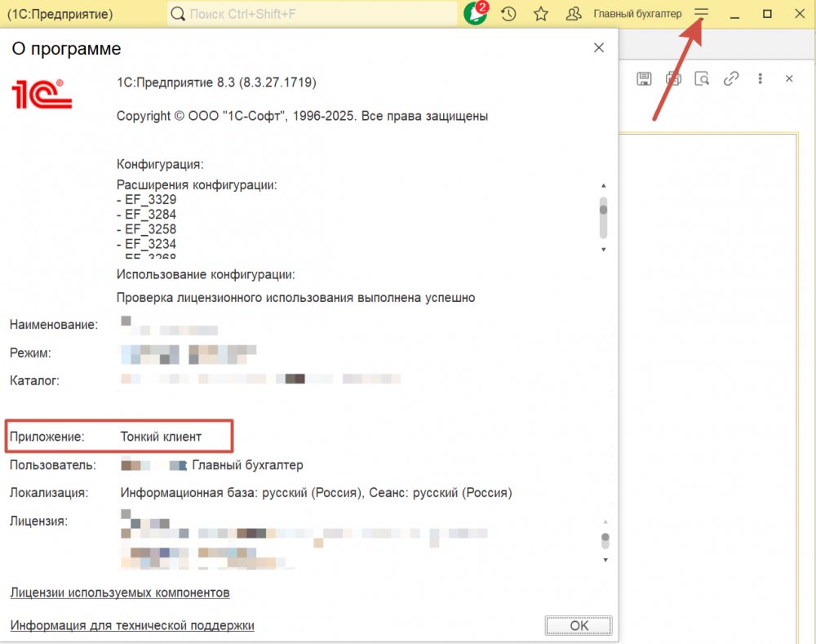Close the О программе dialog

coord(599,48)
